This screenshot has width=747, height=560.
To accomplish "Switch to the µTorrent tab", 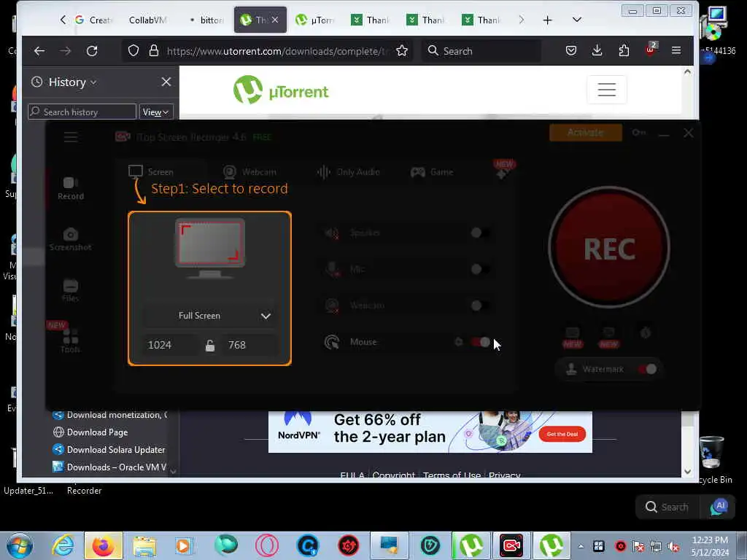I will 315,20.
